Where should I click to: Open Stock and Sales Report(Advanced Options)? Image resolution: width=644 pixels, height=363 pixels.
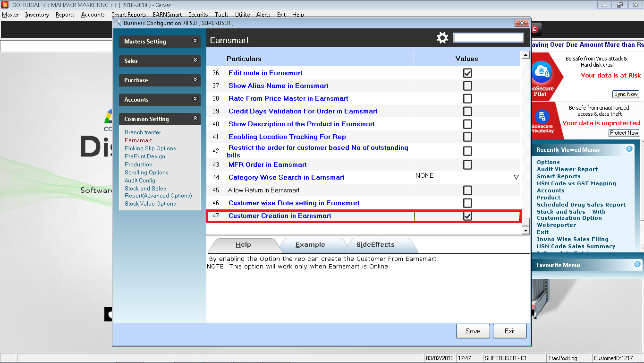158,192
